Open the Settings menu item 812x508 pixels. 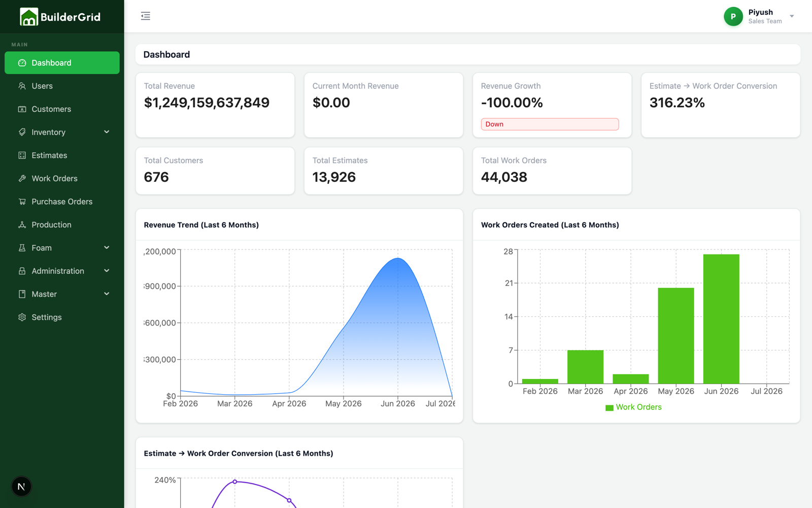click(62, 317)
